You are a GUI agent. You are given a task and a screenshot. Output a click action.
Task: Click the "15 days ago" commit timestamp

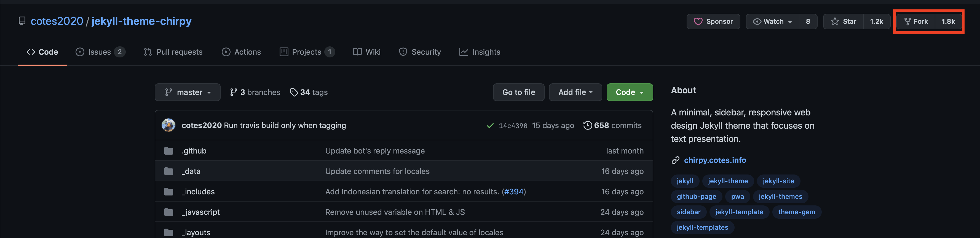pyautogui.click(x=553, y=125)
